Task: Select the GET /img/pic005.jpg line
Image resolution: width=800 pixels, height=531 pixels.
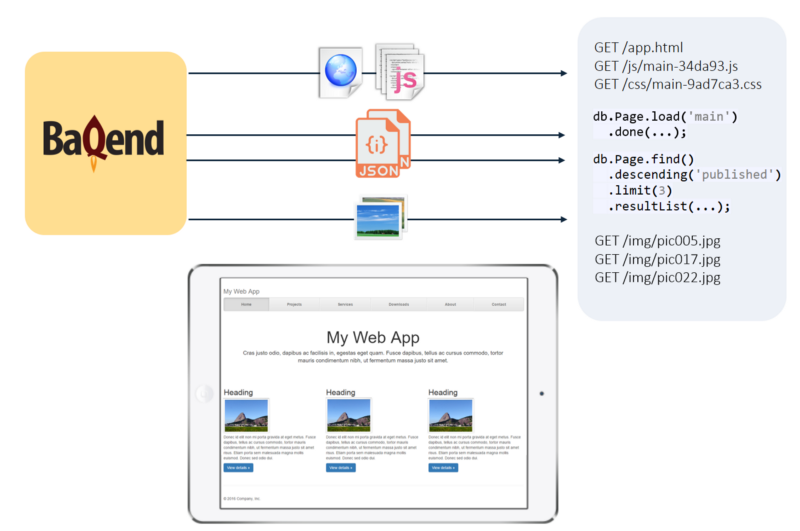Action: [657, 241]
